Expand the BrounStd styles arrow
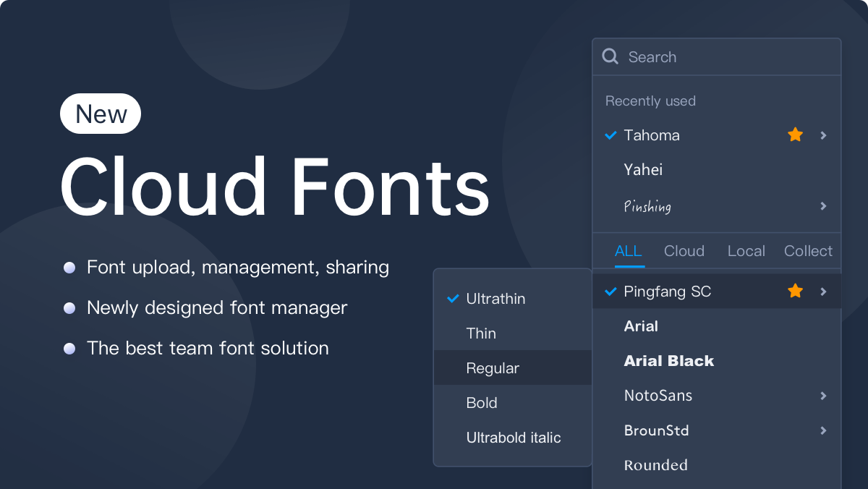Screen dimensions: 868x489 point(823,430)
